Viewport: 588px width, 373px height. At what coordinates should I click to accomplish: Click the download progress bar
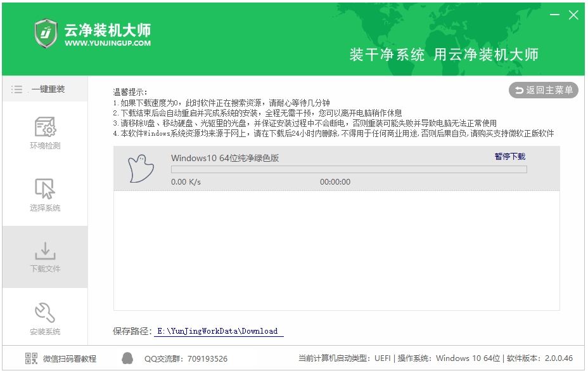click(x=348, y=169)
